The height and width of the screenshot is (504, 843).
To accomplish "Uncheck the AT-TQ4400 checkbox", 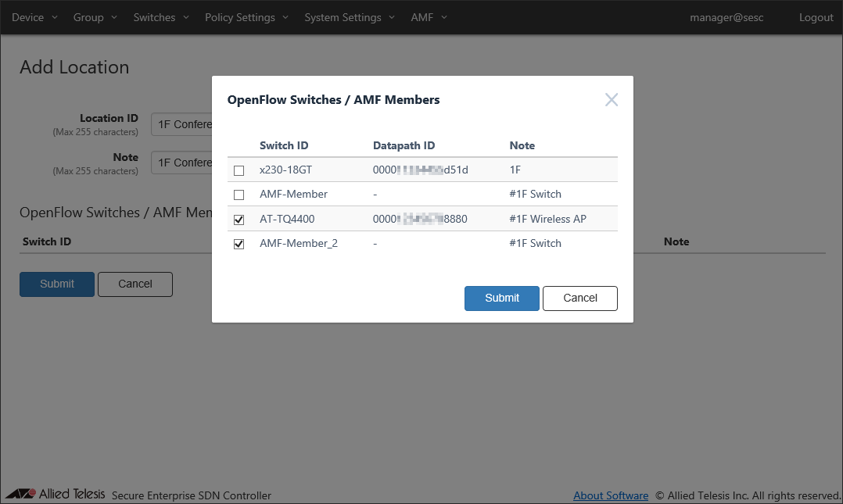I will pyautogui.click(x=239, y=220).
